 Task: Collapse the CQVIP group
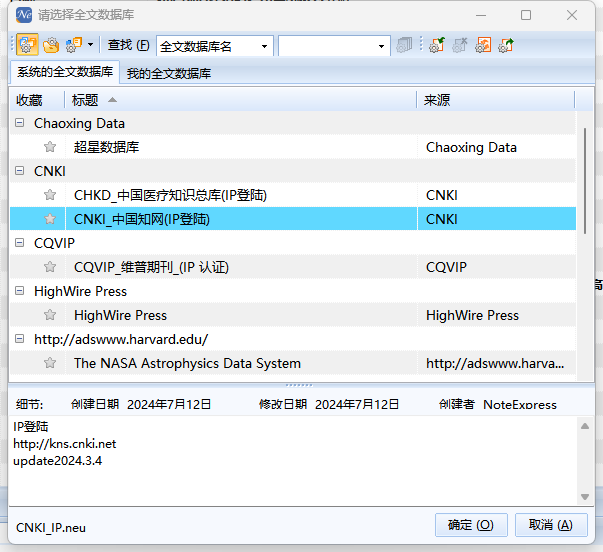point(19,242)
